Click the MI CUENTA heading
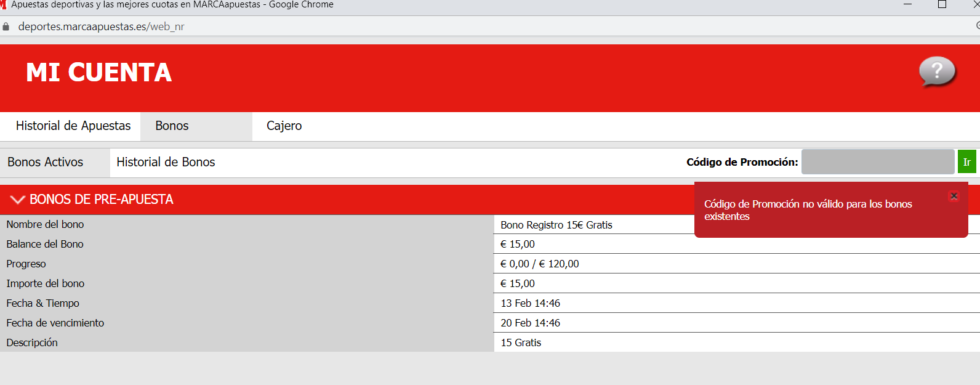980x385 pixels. (98, 72)
